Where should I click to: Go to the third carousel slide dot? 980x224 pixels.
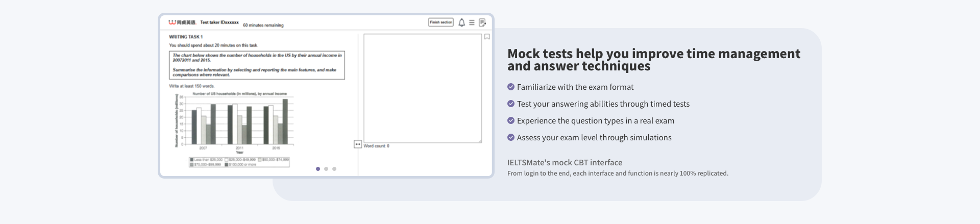pyautogui.click(x=334, y=169)
